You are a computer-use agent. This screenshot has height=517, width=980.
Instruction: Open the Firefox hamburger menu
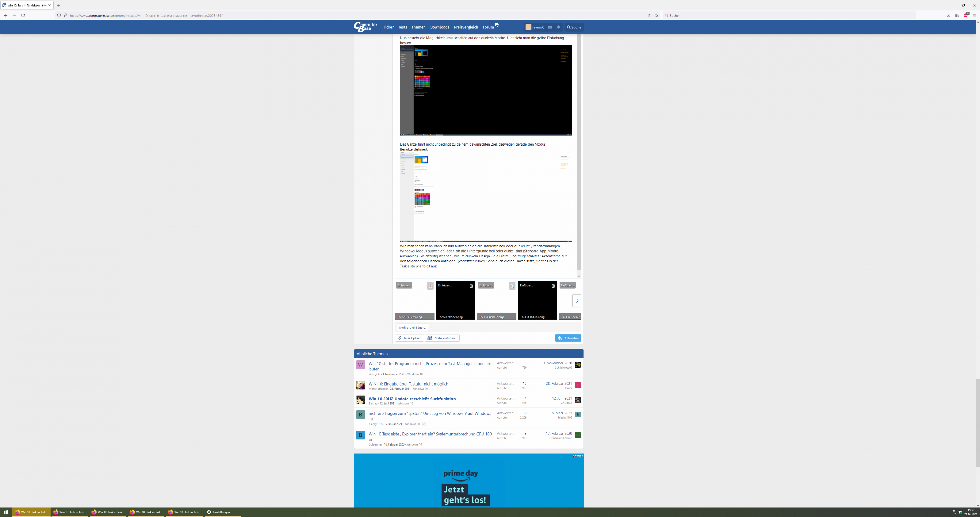tap(974, 16)
